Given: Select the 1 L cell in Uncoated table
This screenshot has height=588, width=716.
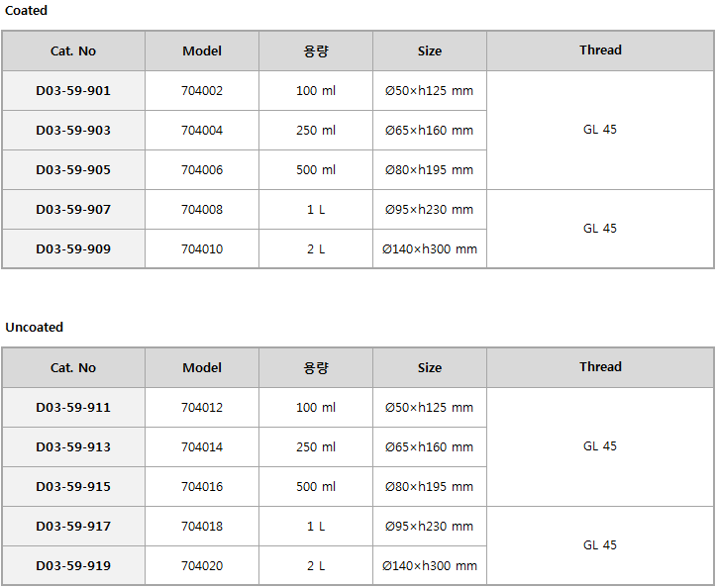Looking at the screenshot, I should click(316, 527).
